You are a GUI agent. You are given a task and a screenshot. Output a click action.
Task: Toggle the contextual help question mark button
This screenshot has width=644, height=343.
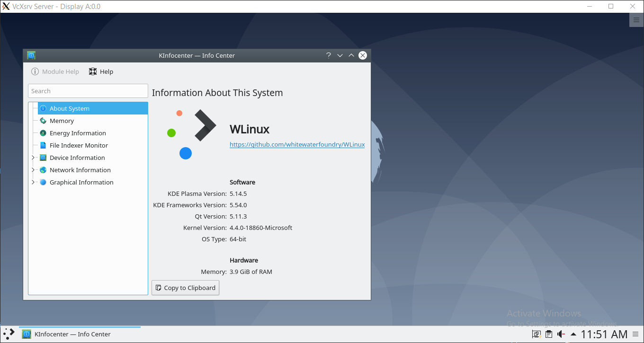click(329, 55)
